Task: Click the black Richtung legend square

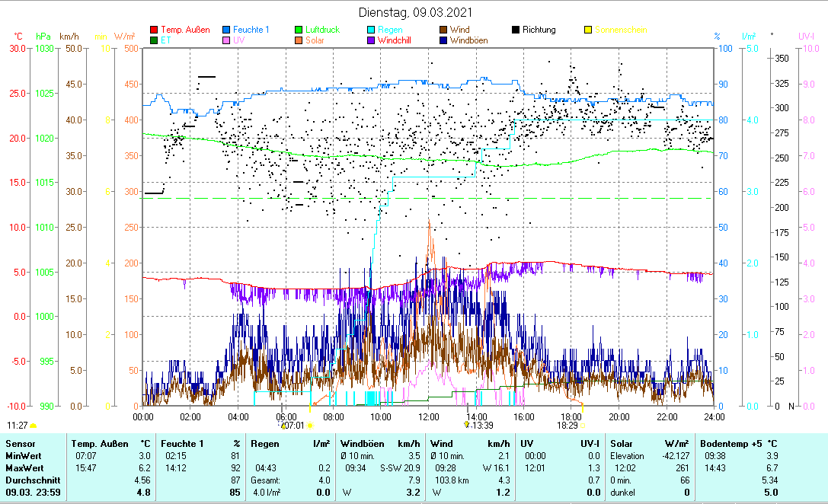Action: tap(516, 30)
